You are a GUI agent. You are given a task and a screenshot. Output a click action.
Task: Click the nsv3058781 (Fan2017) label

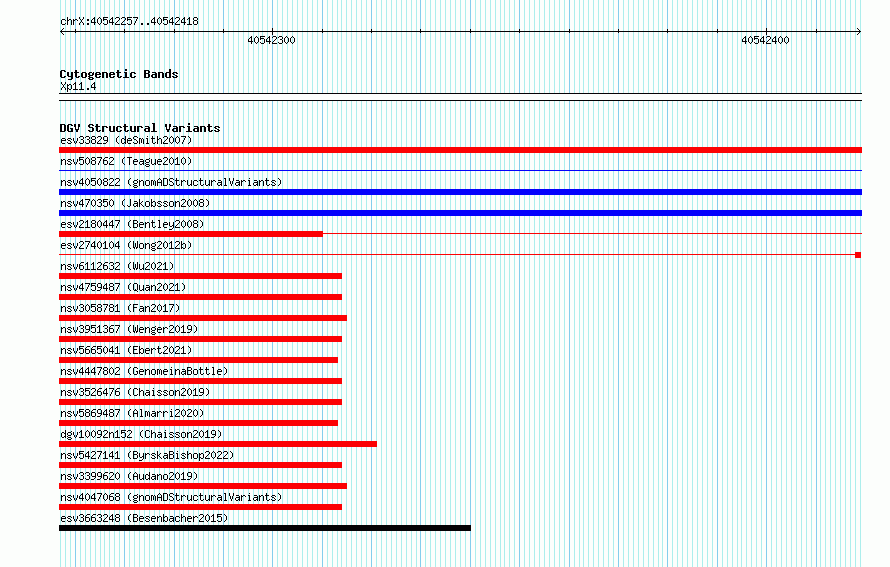(x=120, y=308)
